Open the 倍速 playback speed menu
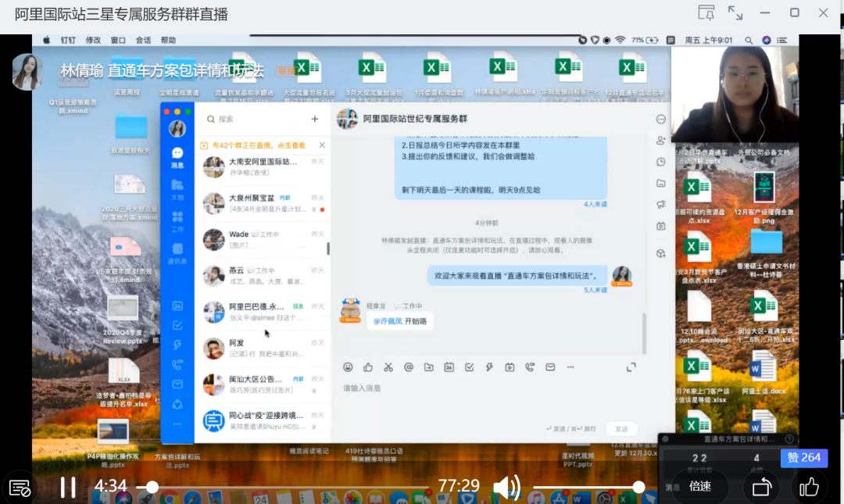The height and width of the screenshot is (504, 844). pyautogui.click(x=699, y=486)
